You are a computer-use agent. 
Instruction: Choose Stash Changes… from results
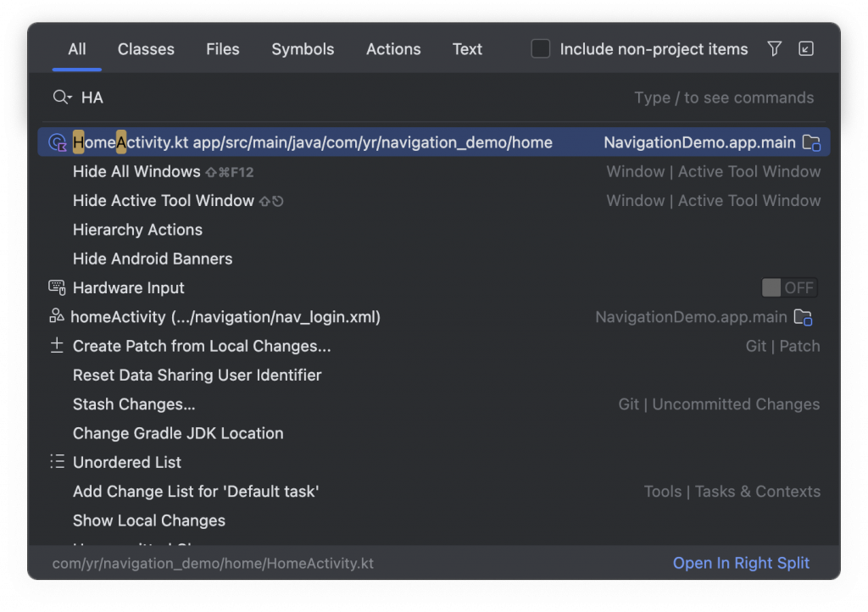(x=134, y=404)
